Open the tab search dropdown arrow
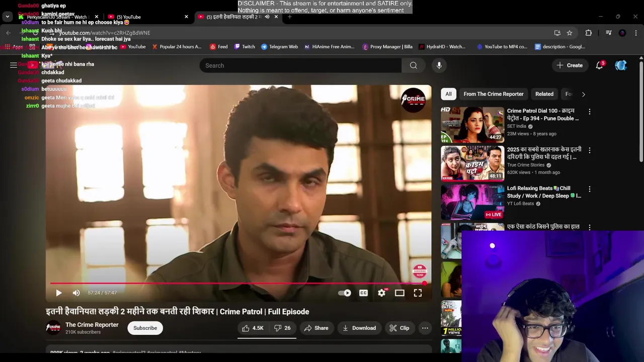Image resolution: width=644 pixels, height=362 pixels. (x=7, y=17)
